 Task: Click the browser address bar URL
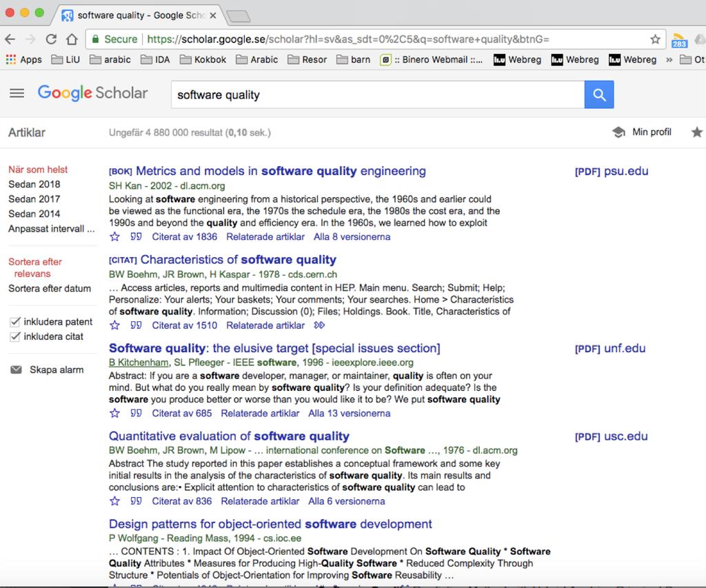[348, 39]
